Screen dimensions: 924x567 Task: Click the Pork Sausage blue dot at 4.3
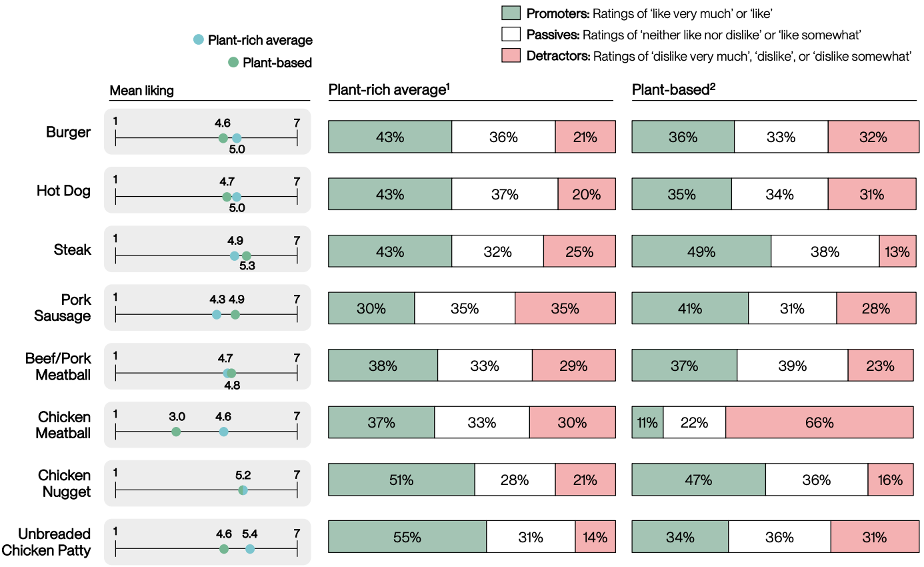pyautogui.click(x=216, y=315)
